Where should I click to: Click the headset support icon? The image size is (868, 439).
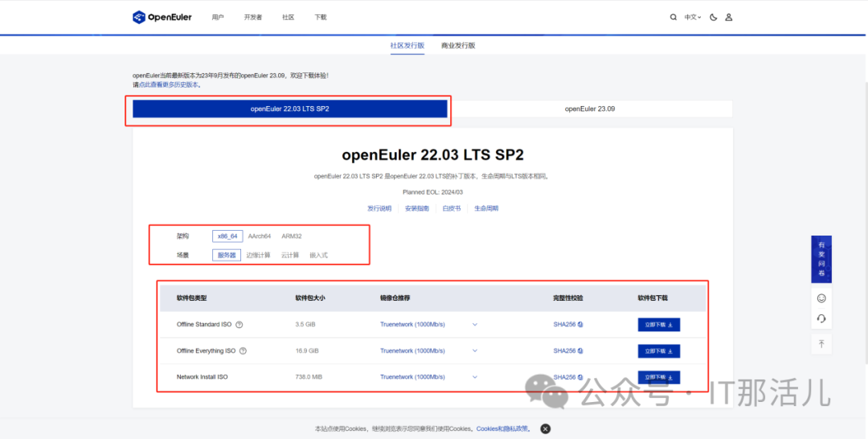[821, 318]
